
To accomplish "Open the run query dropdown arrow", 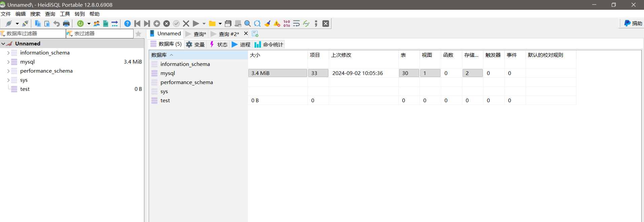I will pos(204,24).
